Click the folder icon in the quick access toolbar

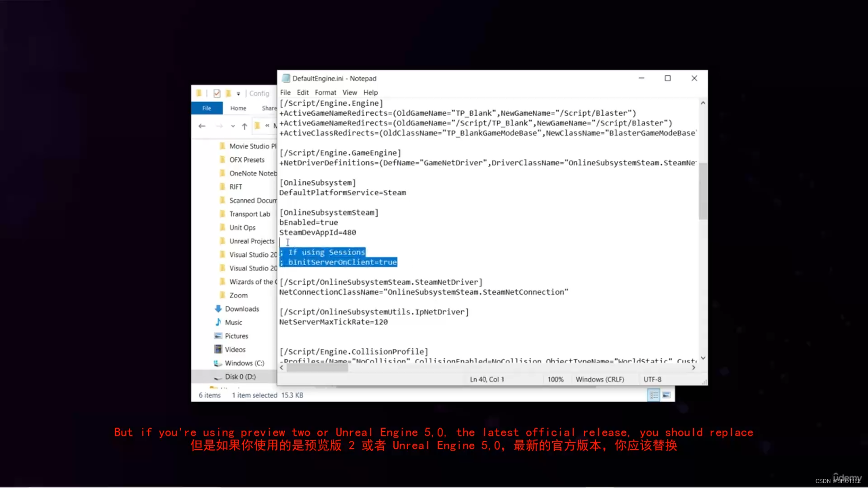coord(199,93)
